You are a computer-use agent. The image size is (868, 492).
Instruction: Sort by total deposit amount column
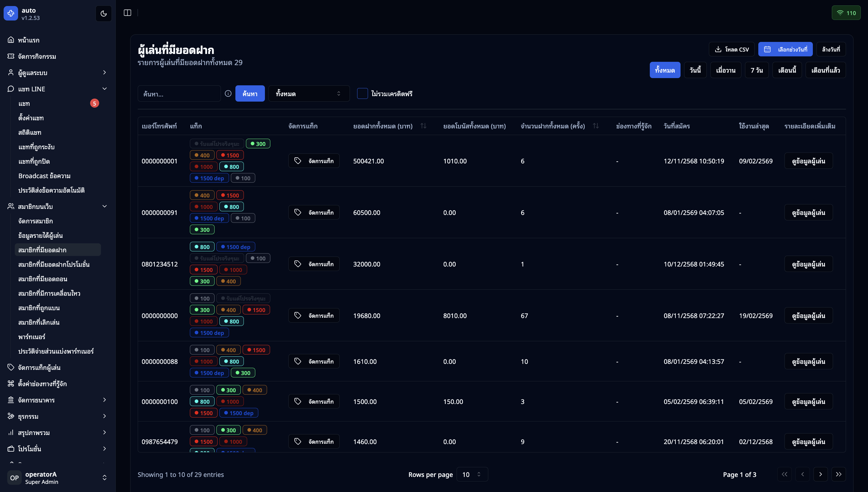coord(423,126)
